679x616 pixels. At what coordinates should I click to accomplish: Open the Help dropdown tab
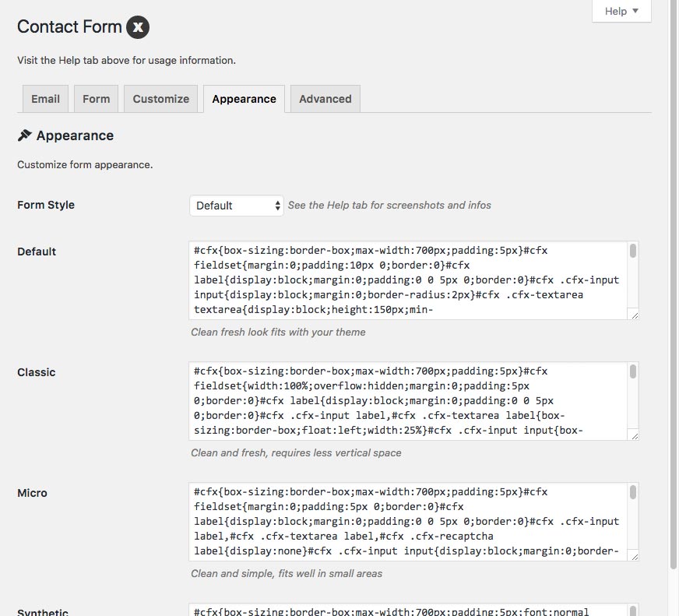point(621,12)
